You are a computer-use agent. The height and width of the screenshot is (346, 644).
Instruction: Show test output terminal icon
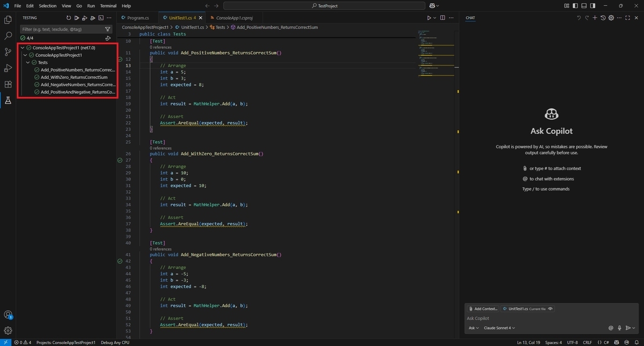point(101,18)
